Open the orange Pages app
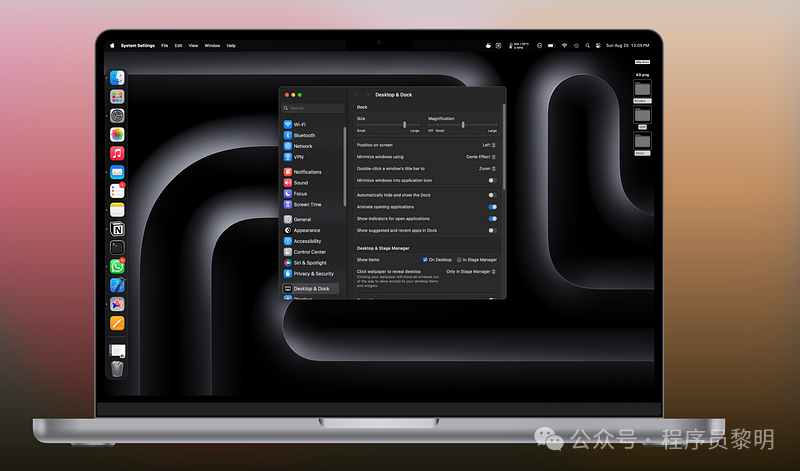 click(x=117, y=323)
